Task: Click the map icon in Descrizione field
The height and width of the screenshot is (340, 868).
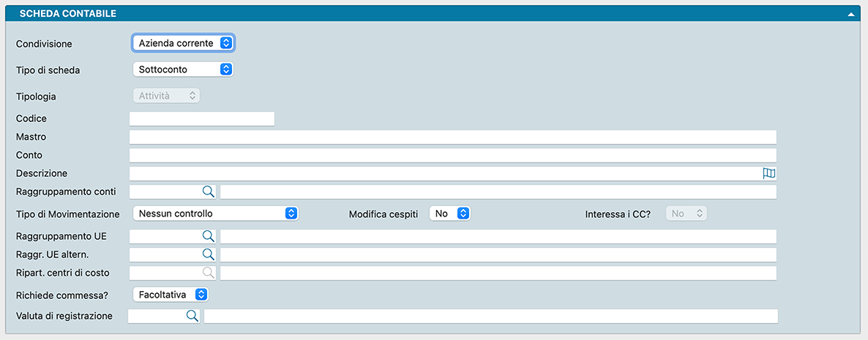Action: tap(768, 173)
